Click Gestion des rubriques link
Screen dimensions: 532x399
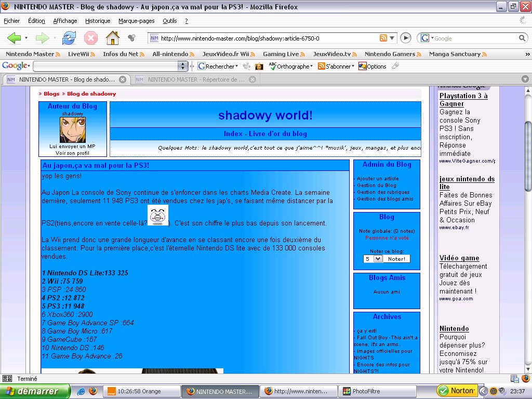[383, 192]
